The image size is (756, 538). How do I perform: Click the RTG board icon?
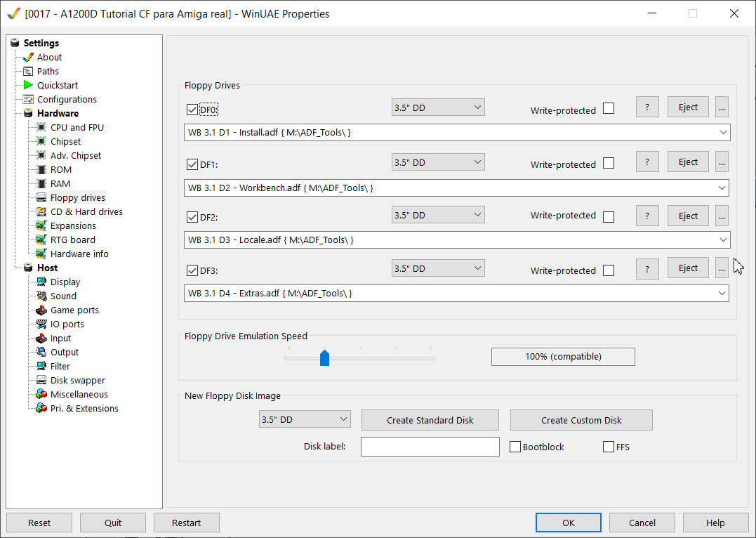point(41,240)
